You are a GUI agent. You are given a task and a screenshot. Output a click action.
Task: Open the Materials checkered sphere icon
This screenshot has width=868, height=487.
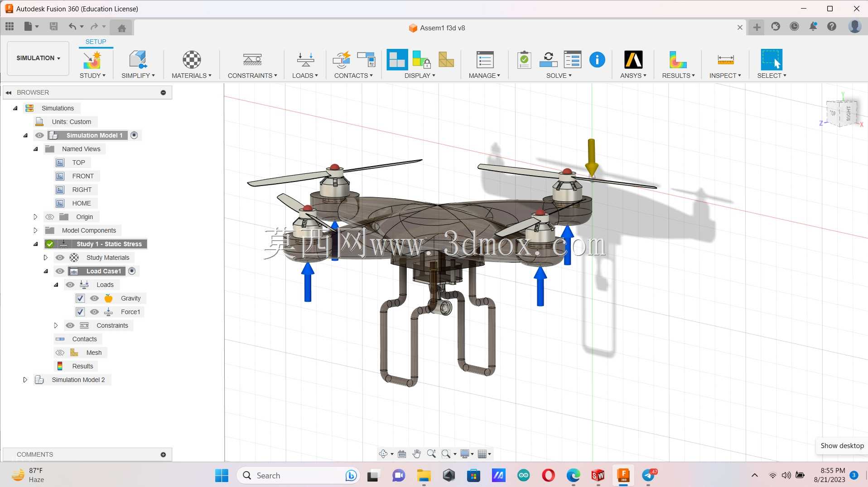192,60
